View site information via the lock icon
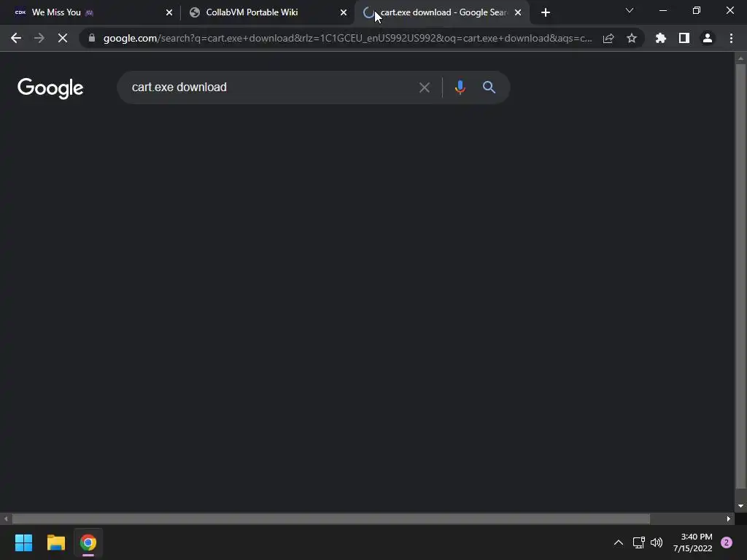This screenshot has width=747, height=560. 92,38
